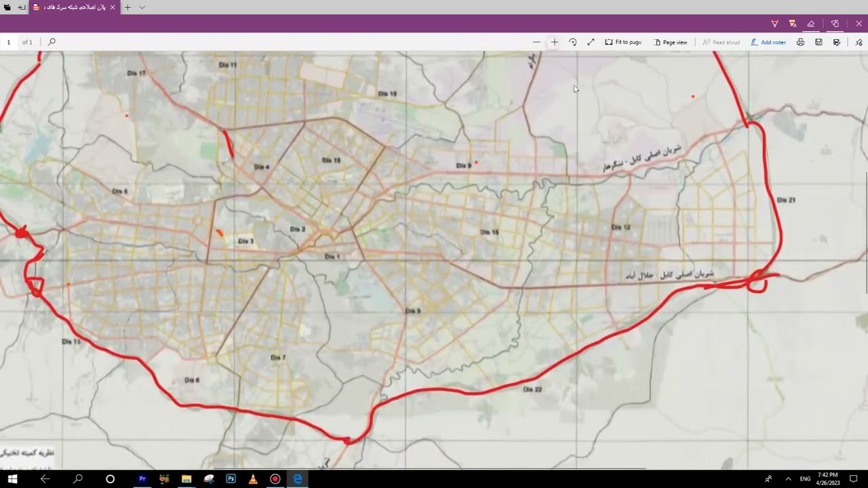Viewport: 868px width, 488px height.
Task: Pin the PDF toolbar
Action: (859, 42)
